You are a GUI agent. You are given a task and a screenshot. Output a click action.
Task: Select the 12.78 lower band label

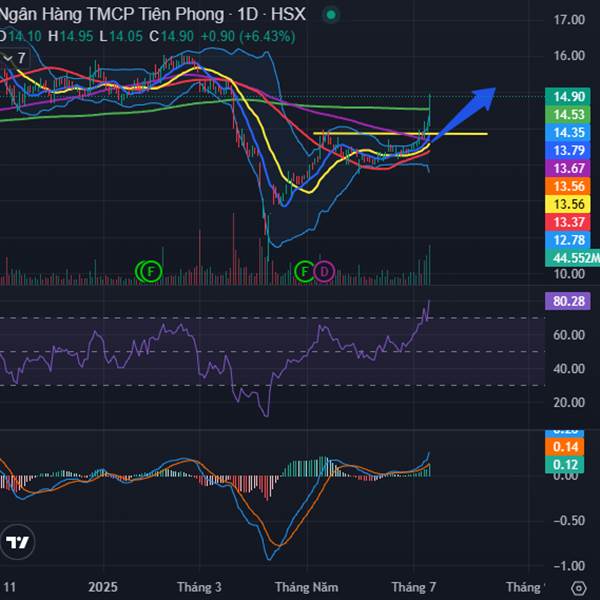[x=568, y=240]
